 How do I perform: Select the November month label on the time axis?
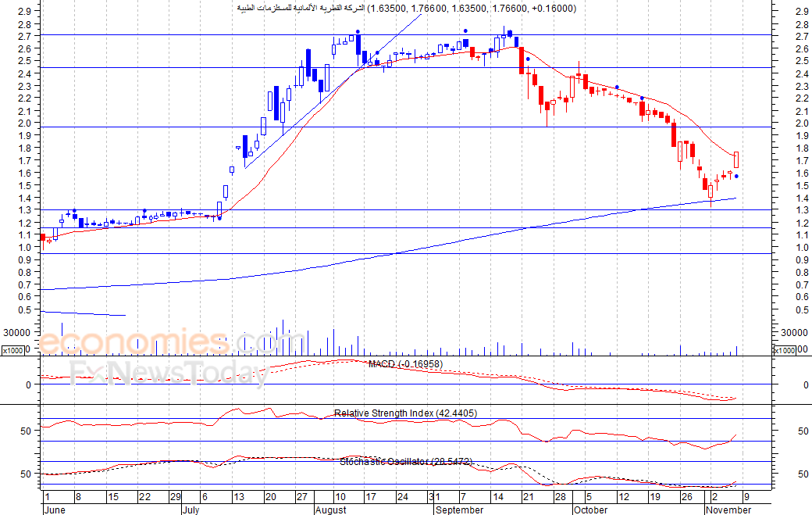[728, 510]
